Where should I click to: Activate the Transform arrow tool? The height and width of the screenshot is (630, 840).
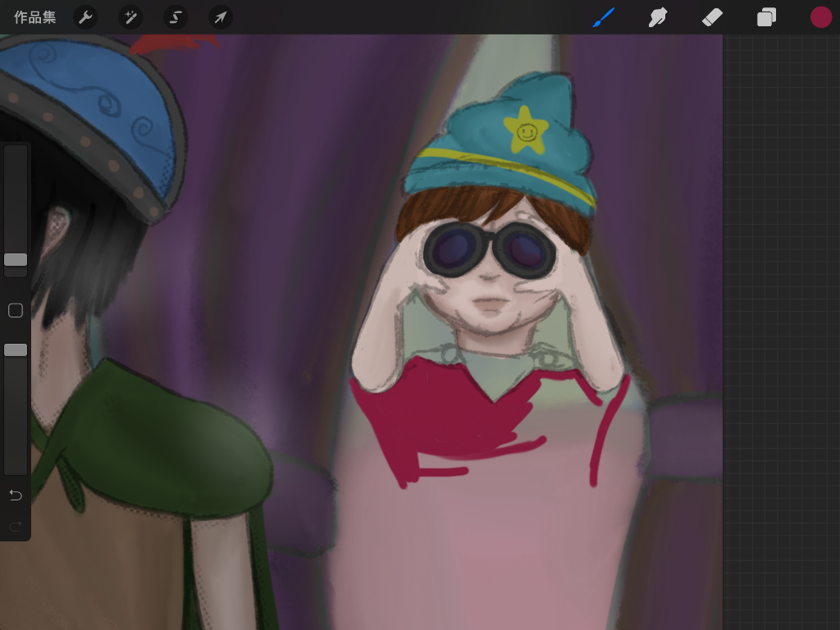click(221, 18)
